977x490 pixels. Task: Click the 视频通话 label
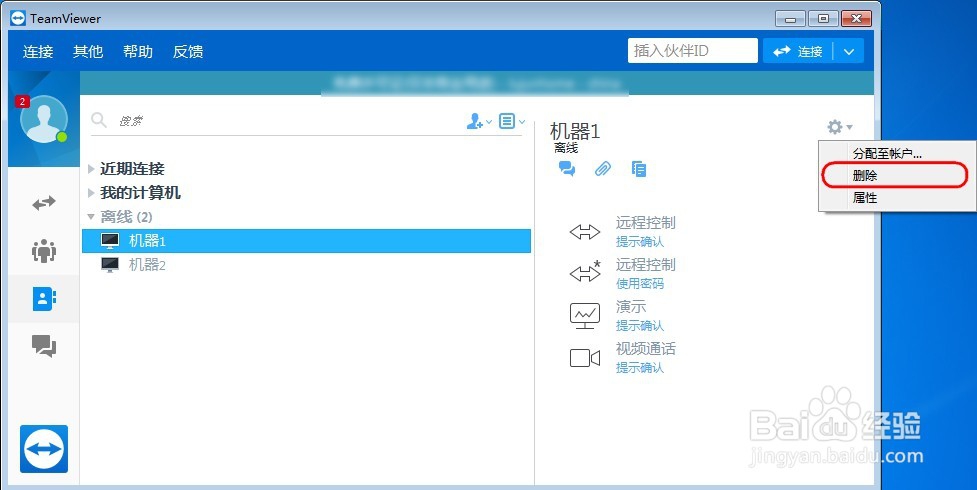pos(646,348)
